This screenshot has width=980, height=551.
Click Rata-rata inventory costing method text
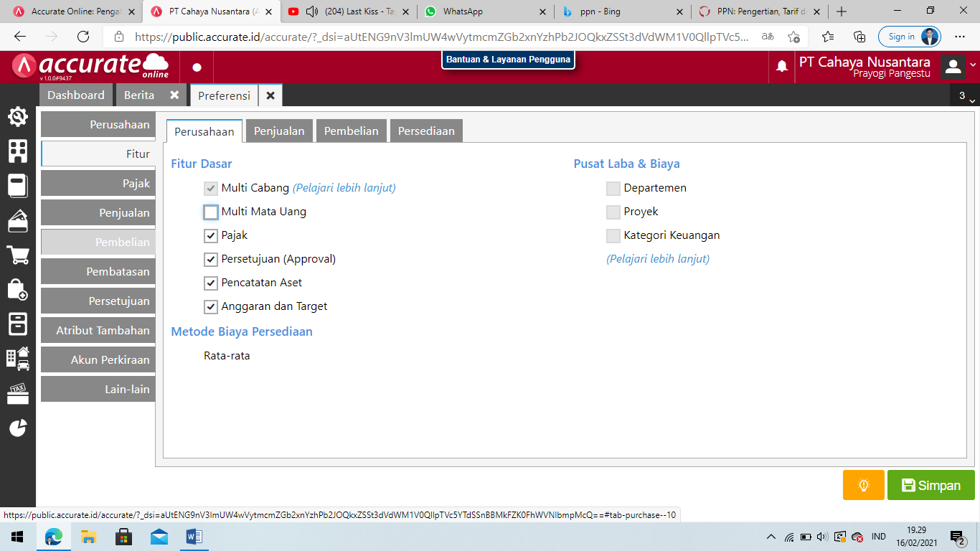click(x=227, y=356)
